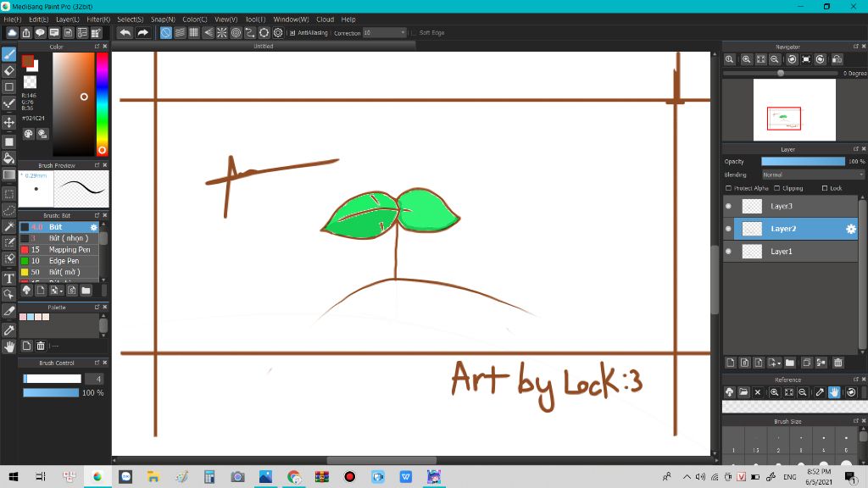868x488 pixels.
Task: Click the Navigator canvas thumbnail
Action: tap(794, 109)
